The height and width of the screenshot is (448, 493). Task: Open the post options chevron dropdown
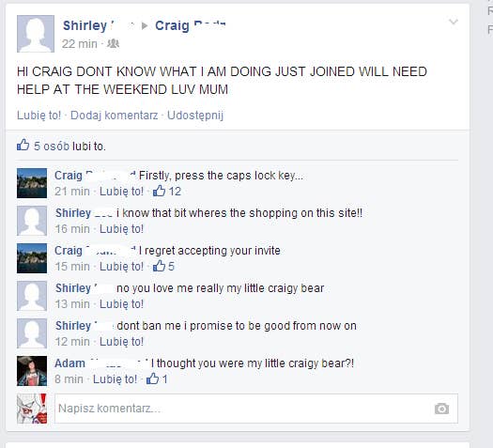point(453,22)
